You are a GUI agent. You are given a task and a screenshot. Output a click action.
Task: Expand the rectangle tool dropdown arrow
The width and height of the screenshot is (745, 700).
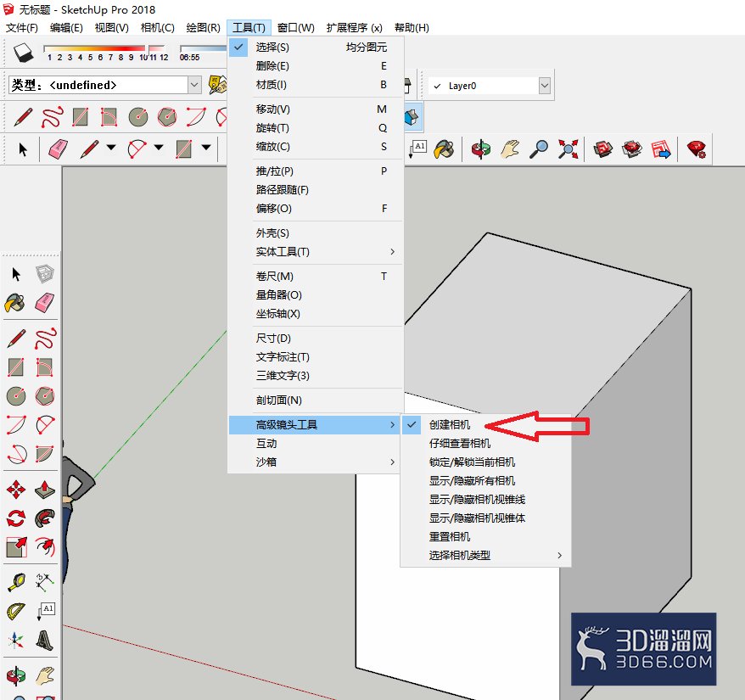click(206, 148)
